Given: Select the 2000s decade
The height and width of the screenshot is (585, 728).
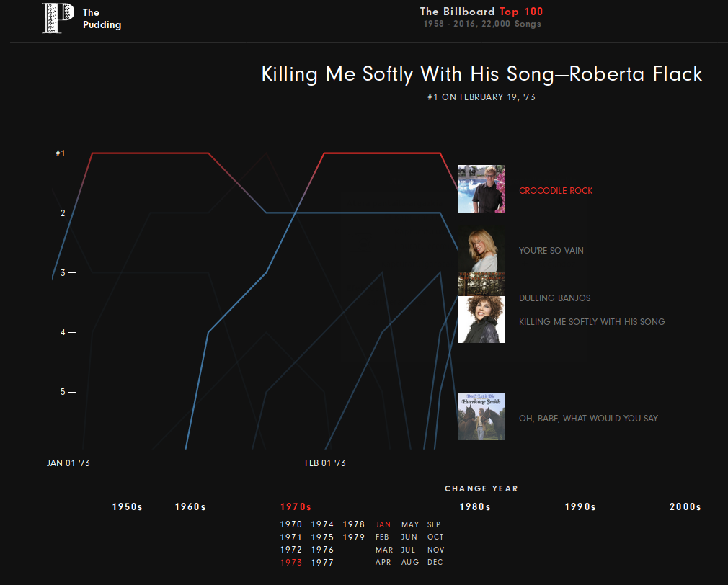Looking at the screenshot, I should point(685,507).
